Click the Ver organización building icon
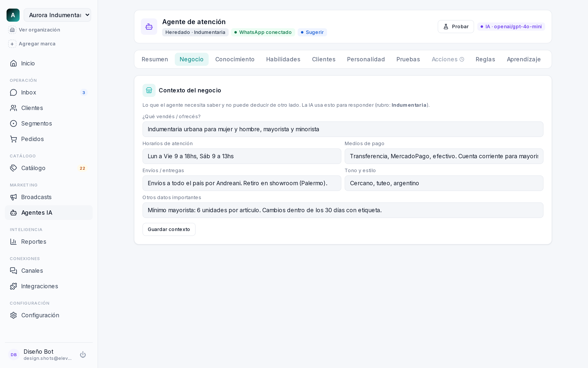 coord(12,30)
